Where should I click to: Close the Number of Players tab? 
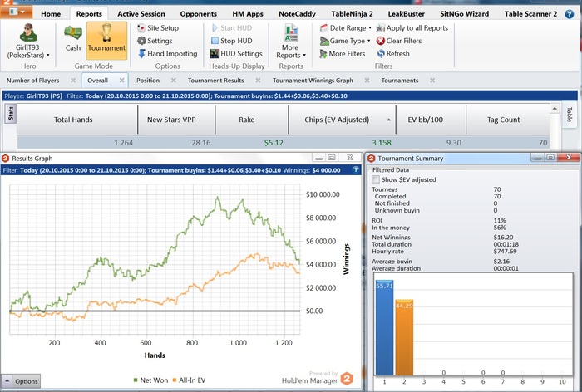(x=73, y=81)
